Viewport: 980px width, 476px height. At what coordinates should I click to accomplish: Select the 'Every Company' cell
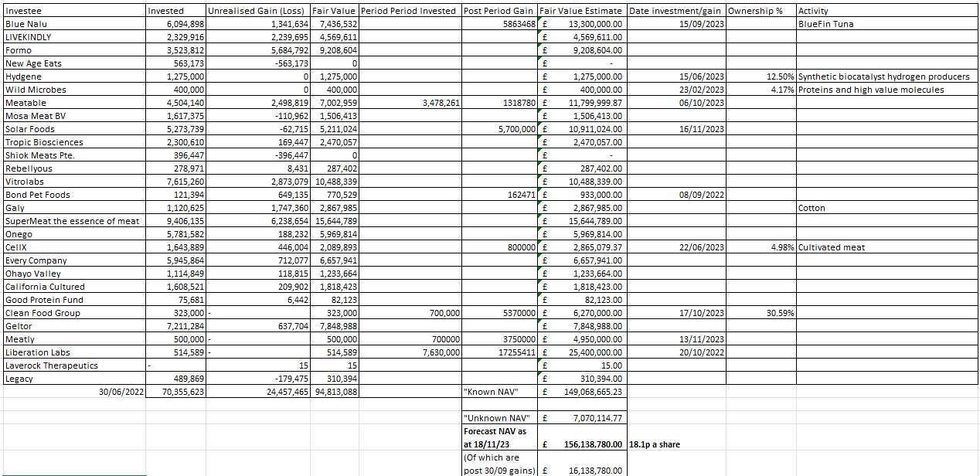tap(74, 260)
